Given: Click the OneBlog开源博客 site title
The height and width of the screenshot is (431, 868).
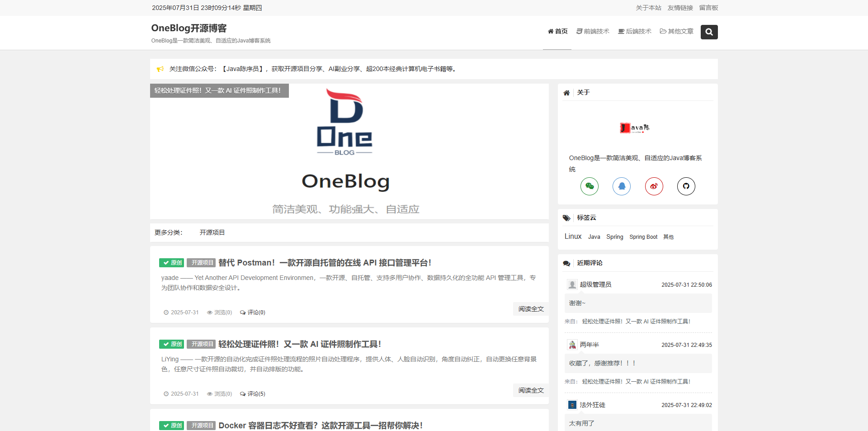Looking at the screenshot, I should coord(189,28).
